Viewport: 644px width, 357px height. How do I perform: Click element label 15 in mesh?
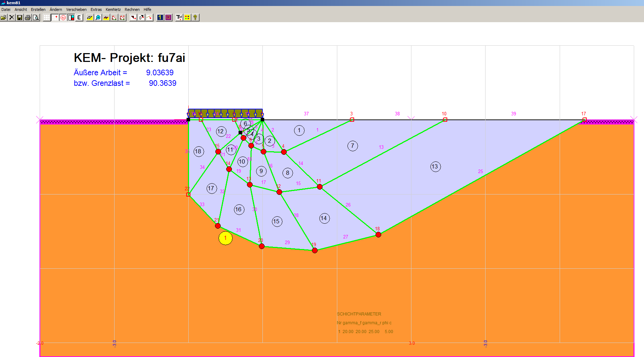[277, 222]
